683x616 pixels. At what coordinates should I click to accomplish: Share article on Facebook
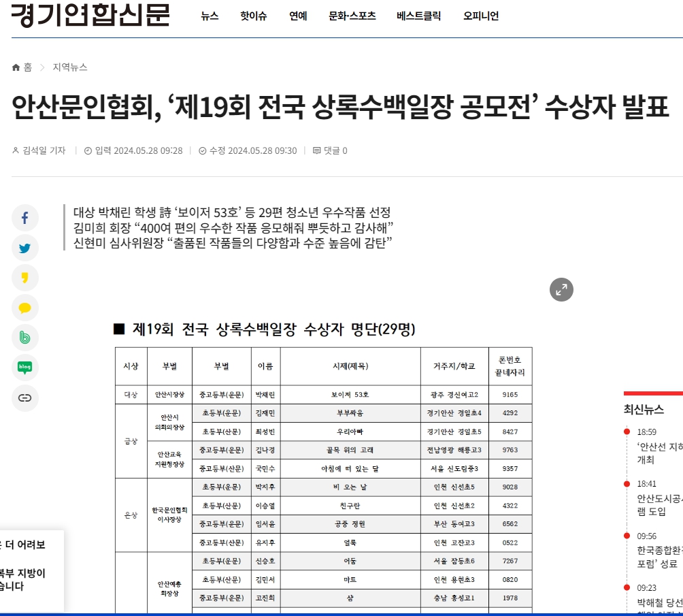[x=24, y=218]
